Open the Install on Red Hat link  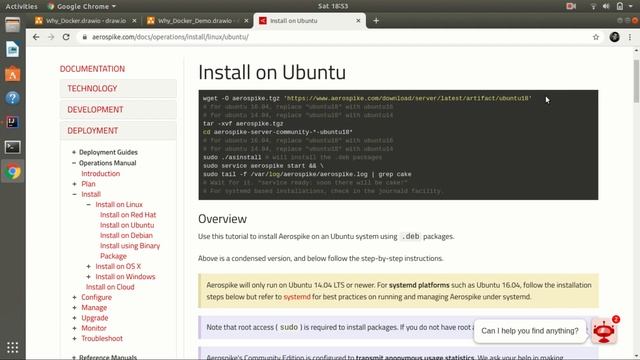pyautogui.click(x=128, y=215)
